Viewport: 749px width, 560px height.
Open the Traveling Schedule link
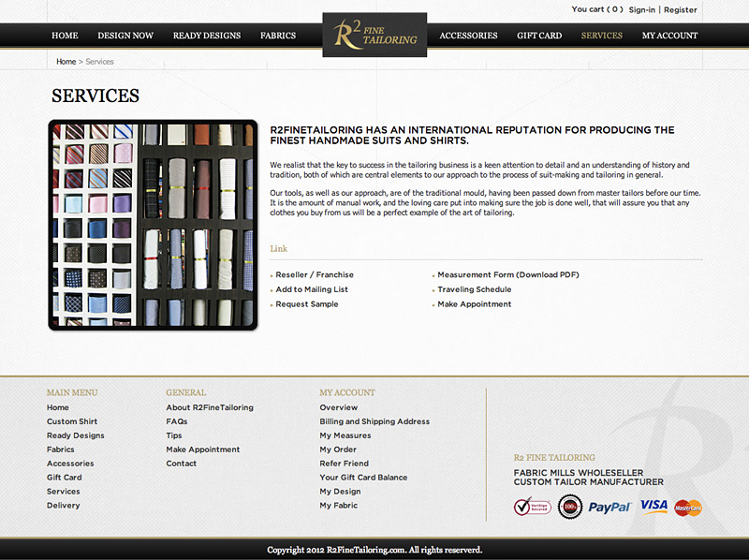[475, 289]
